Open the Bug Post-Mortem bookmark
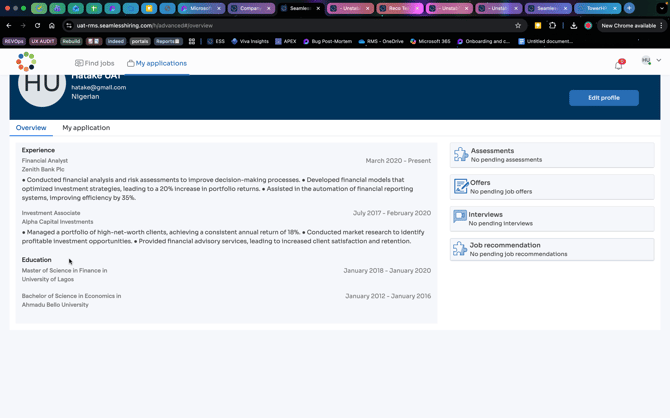 [x=330, y=42]
